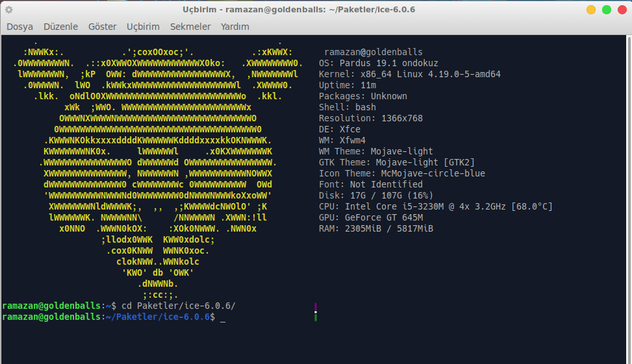Click the 'RAM: 2305MiB / 5817MiB' line

[375, 228]
